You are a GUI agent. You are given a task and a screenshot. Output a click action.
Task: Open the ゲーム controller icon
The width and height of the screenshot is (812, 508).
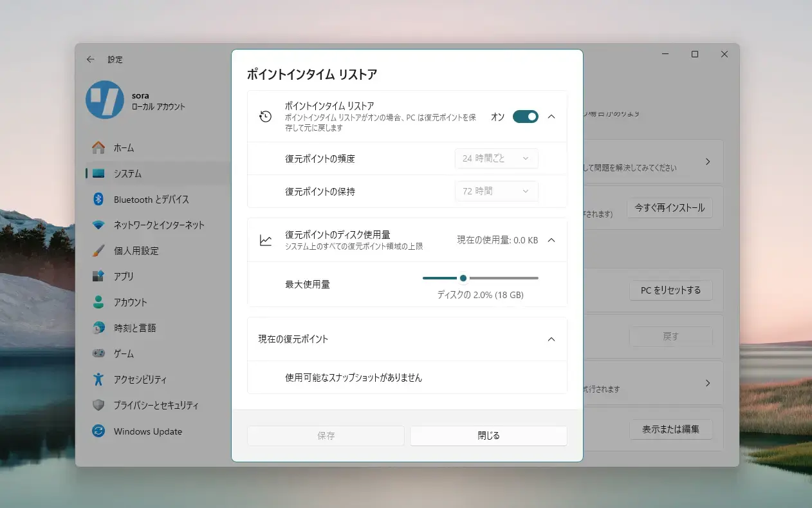(98, 353)
